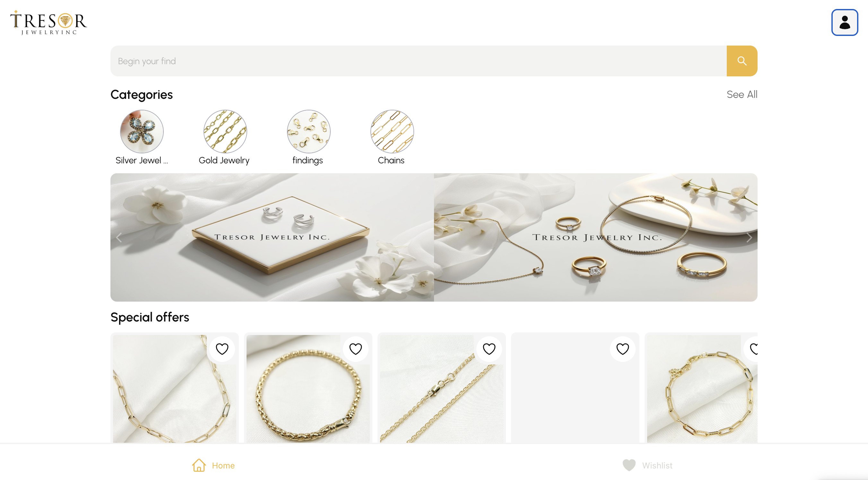Focus the Begin your find search field
This screenshot has width=868, height=480.
pos(418,61)
